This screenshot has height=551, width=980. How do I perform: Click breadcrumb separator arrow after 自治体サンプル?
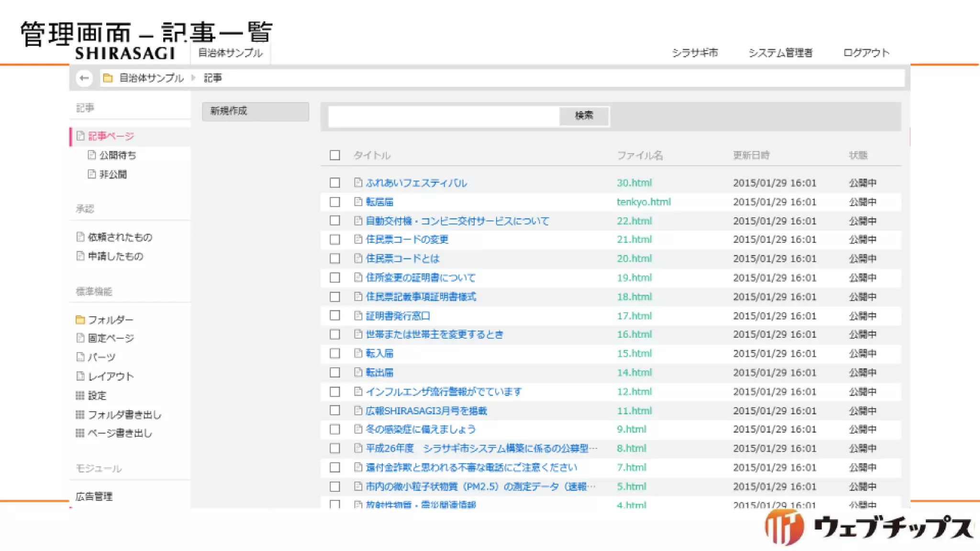[194, 78]
